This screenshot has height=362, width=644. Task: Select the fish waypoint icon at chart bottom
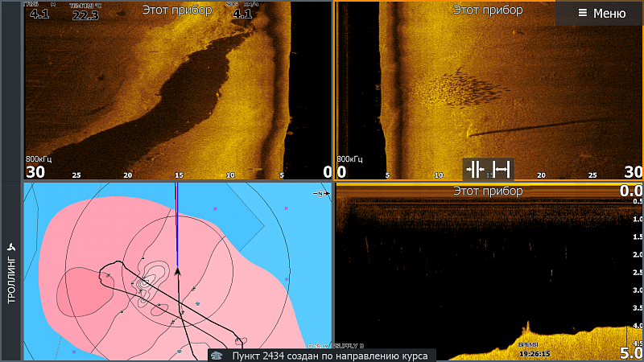pyautogui.click(x=180, y=352)
